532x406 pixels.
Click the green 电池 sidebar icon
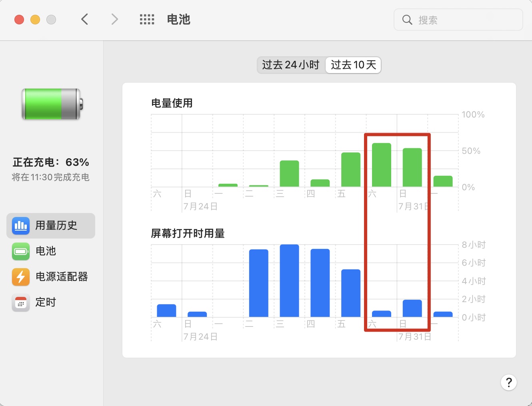coord(21,251)
